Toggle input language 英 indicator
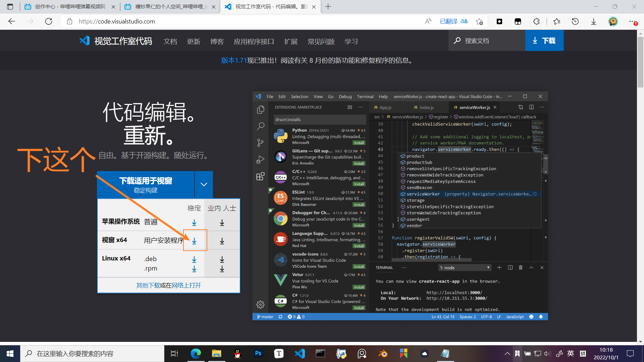 pyautogui.click(x=571, y=353)
